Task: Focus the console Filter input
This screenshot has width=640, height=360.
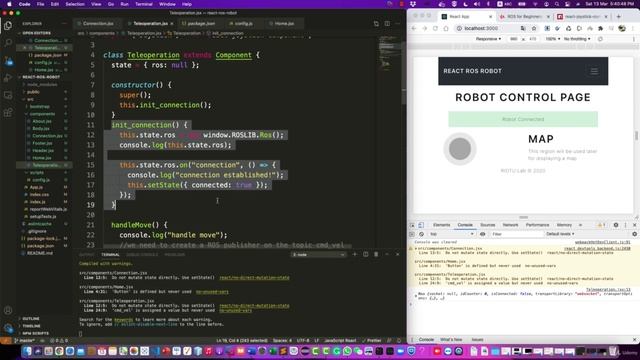Action: pyautogui.click(x=516, y=234)
